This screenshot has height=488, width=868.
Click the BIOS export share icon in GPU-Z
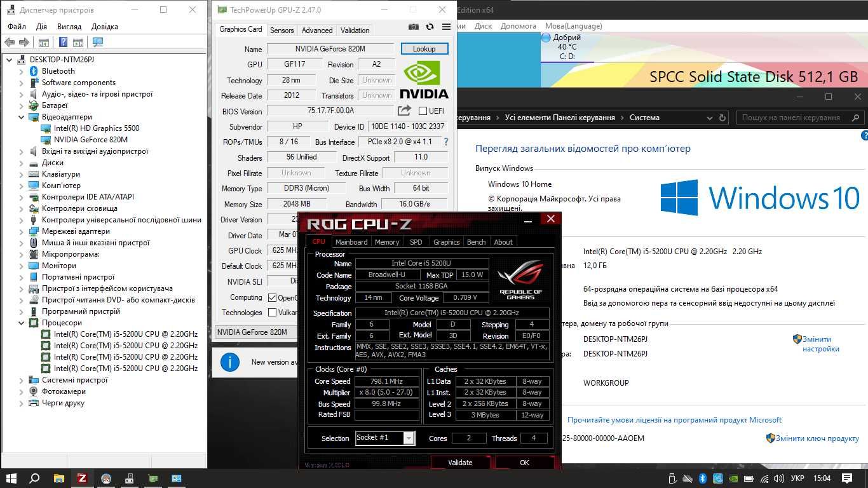(x=404, y=111)
